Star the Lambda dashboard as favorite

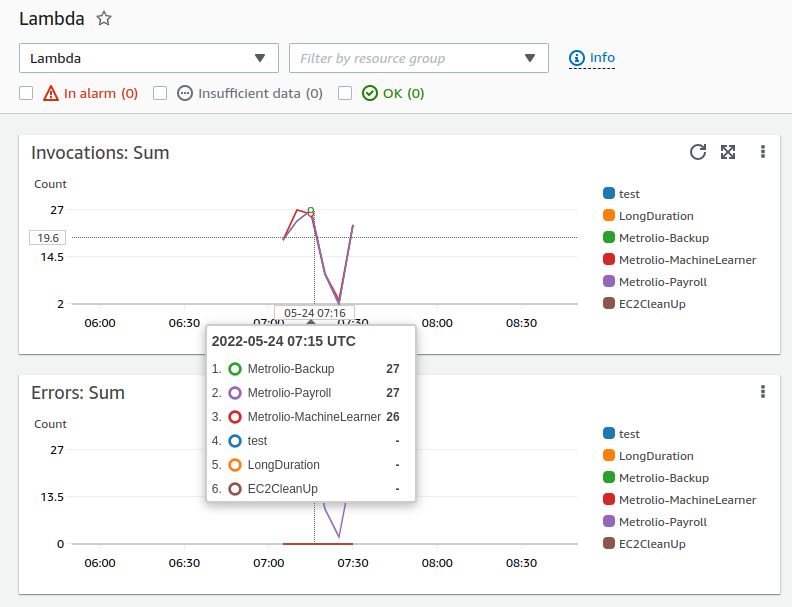coord(104,18)
